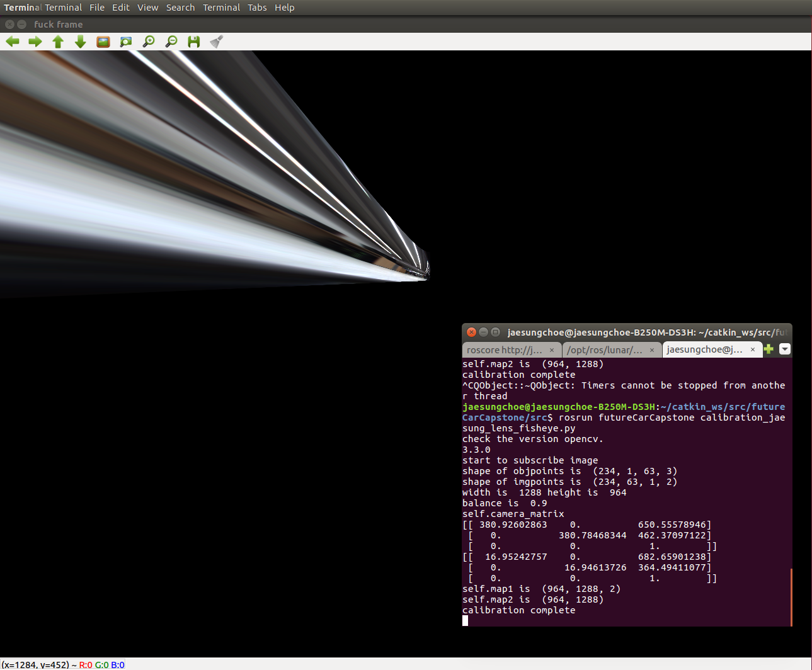Open the Tabs menu
This screenshot has height=670, width=812.
coord(257,7)
